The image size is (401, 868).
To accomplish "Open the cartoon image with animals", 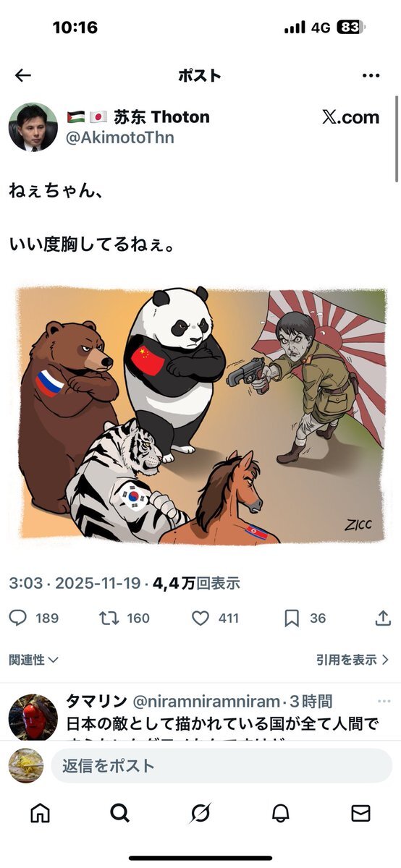I will 200,414.
